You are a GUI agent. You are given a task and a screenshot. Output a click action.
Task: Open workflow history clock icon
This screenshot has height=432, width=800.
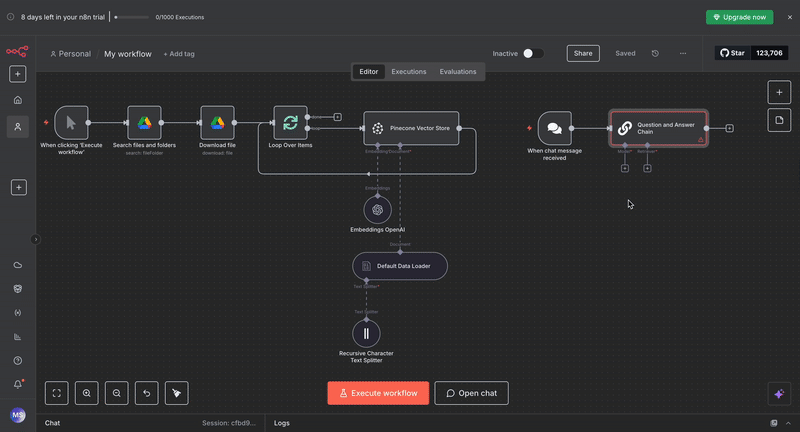coord(655,54)
